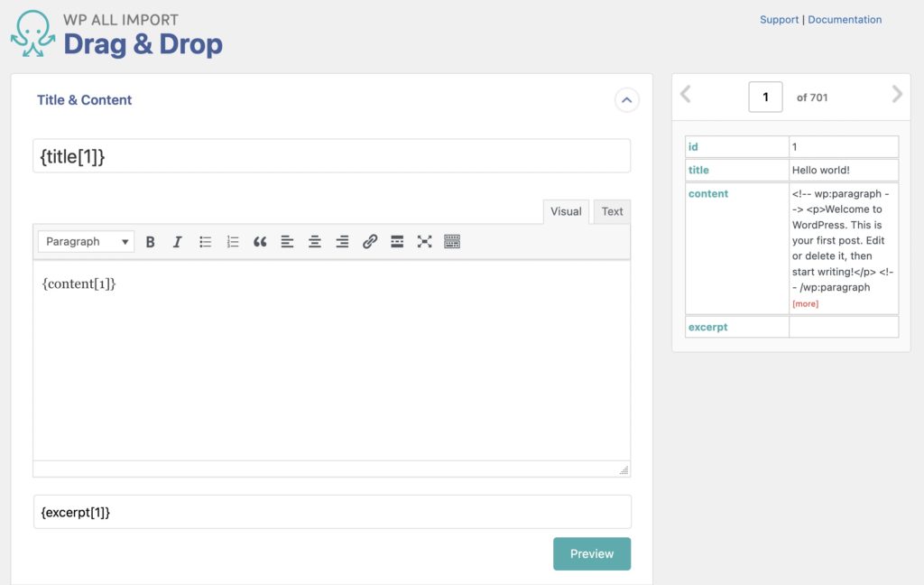Open the Documentation link
924x585 pixels.
[845, 19]
